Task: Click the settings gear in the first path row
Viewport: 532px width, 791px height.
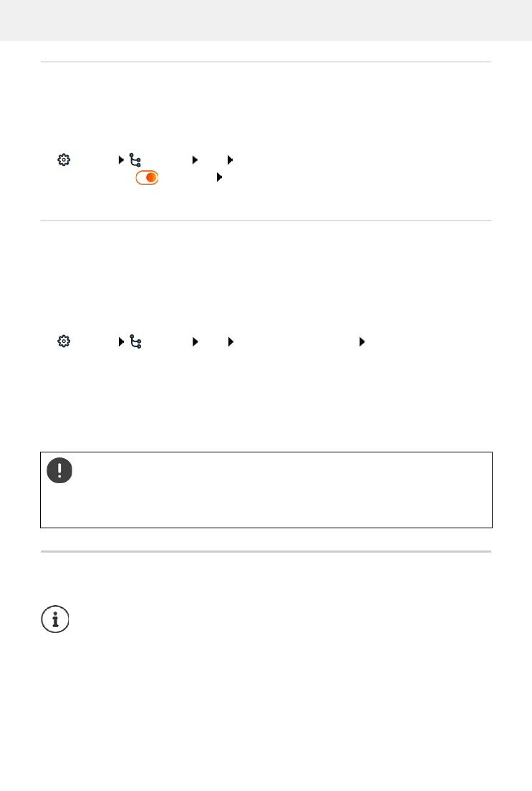Action: [63, 160]
